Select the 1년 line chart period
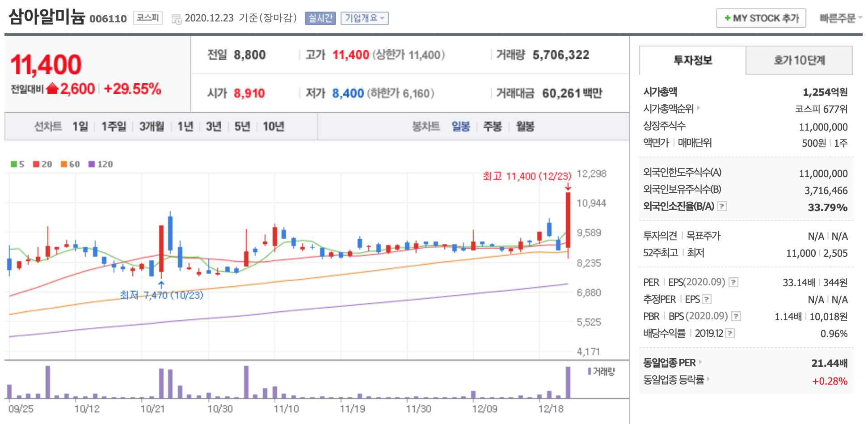The image size is (868, 424). click(x=185, y=127)
